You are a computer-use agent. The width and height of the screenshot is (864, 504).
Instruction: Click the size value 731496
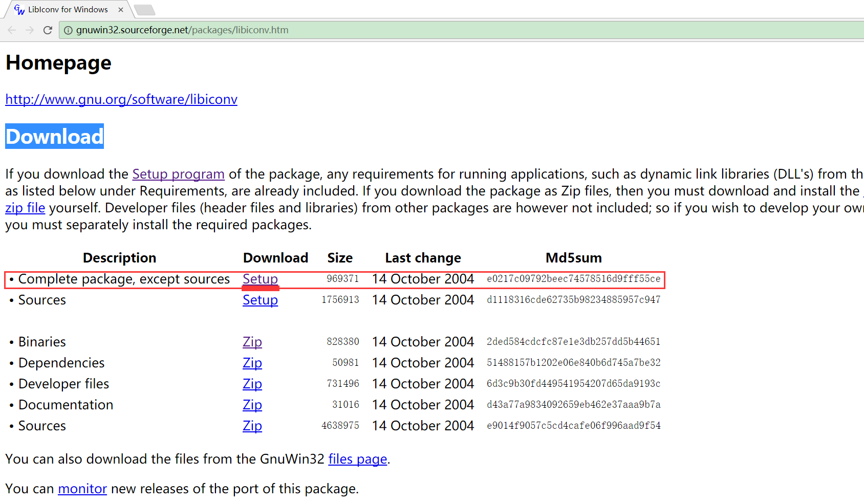click(343, 384)
